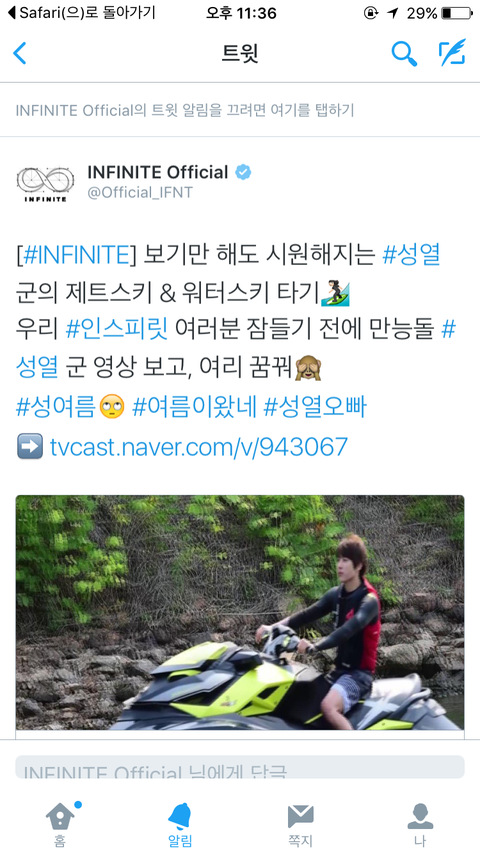Compose a new tweet with quill icon
This screenshot has width=480, height=854.
pos(452,52)
